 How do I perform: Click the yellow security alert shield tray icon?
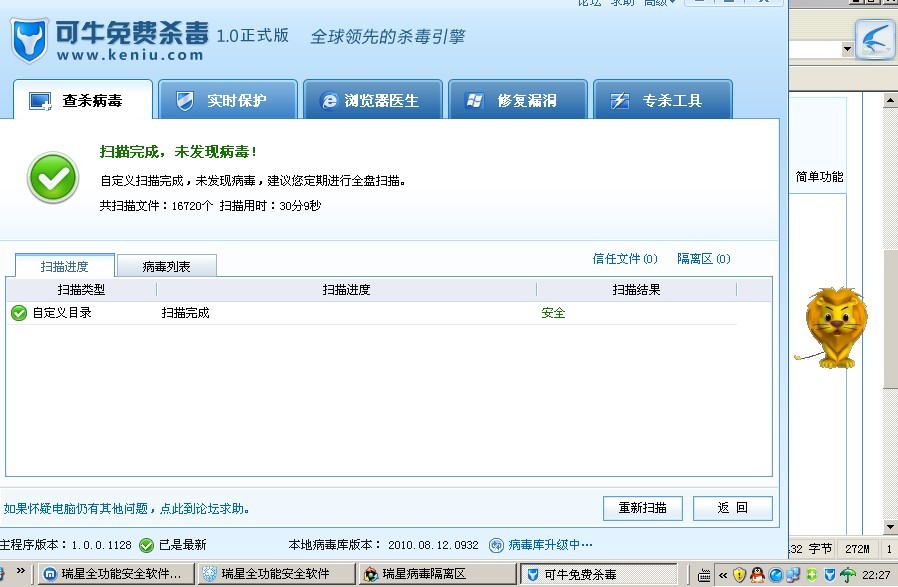click(739, 574)
